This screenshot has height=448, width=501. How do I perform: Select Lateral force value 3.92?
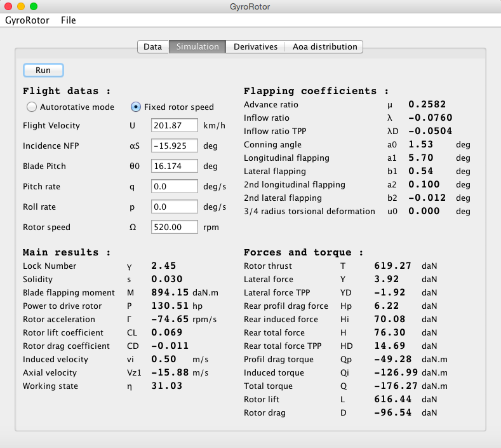click(x=387, y=279)
